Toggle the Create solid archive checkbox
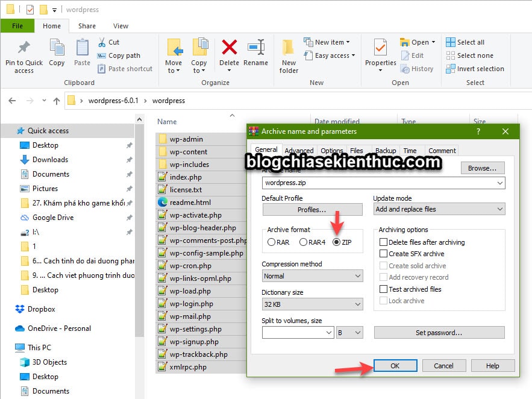Image resolution: width=532 pixels, height=399 pixels. [x=383, y=266]
